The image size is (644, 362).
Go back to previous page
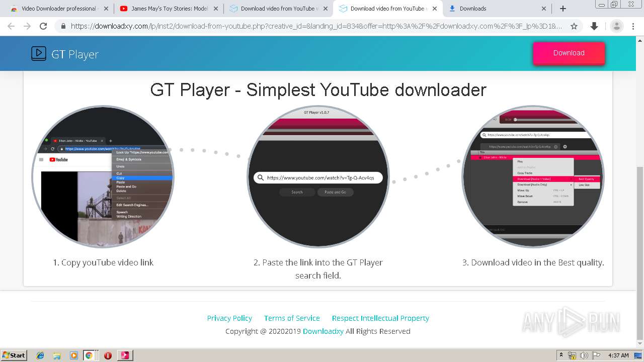point(11,26)
